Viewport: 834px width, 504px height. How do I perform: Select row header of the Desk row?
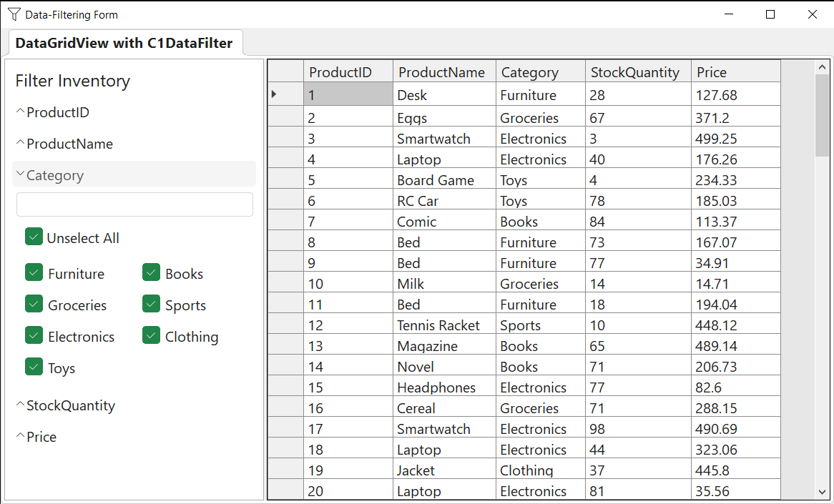[285, 94]
